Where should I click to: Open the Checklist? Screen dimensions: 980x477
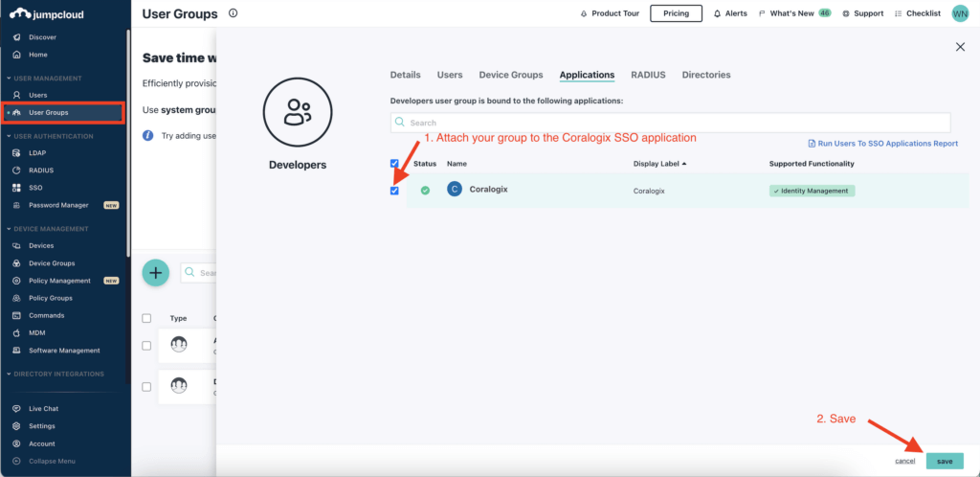tap(917, 13)
